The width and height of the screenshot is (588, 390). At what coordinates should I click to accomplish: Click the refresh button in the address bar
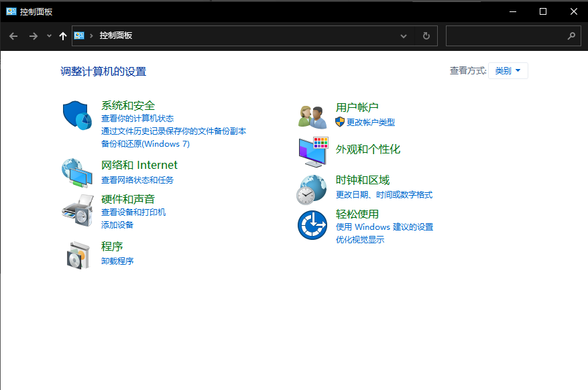tap(426, 36)
